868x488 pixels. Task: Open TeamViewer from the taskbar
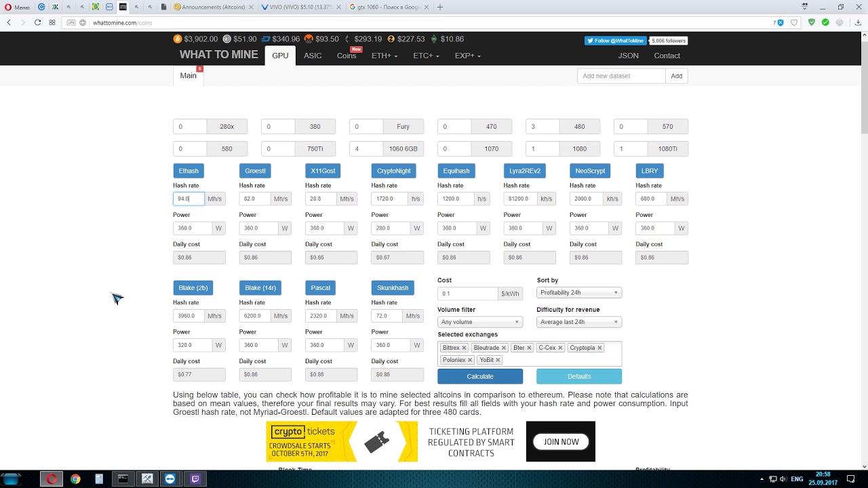tap(170, 479)
